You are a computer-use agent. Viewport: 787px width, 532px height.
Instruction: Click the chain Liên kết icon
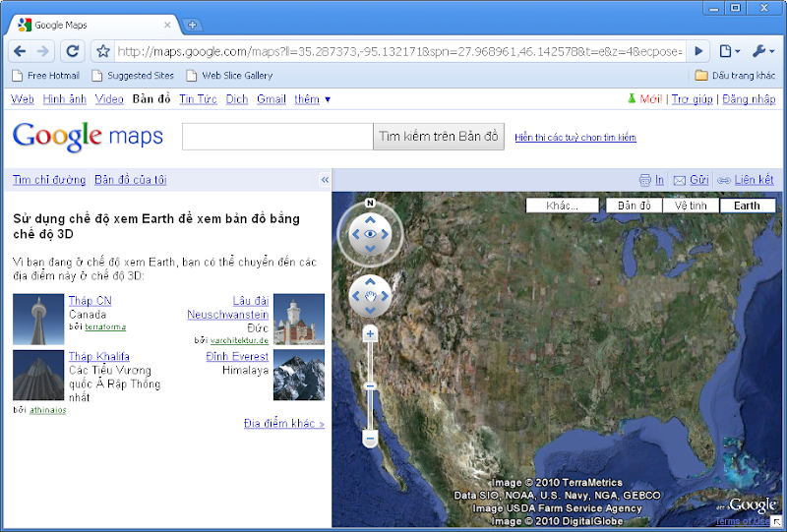click(x=724, y=180)
